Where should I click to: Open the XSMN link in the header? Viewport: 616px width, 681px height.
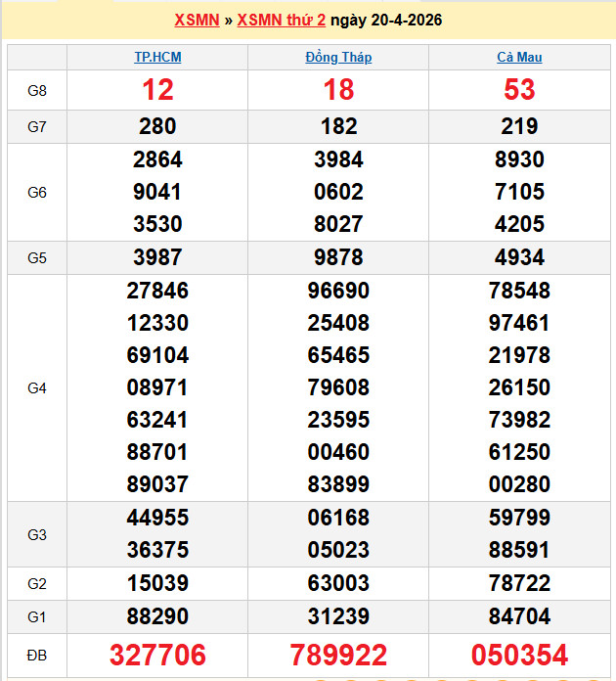pyautogui.click(x=197, y=20)
